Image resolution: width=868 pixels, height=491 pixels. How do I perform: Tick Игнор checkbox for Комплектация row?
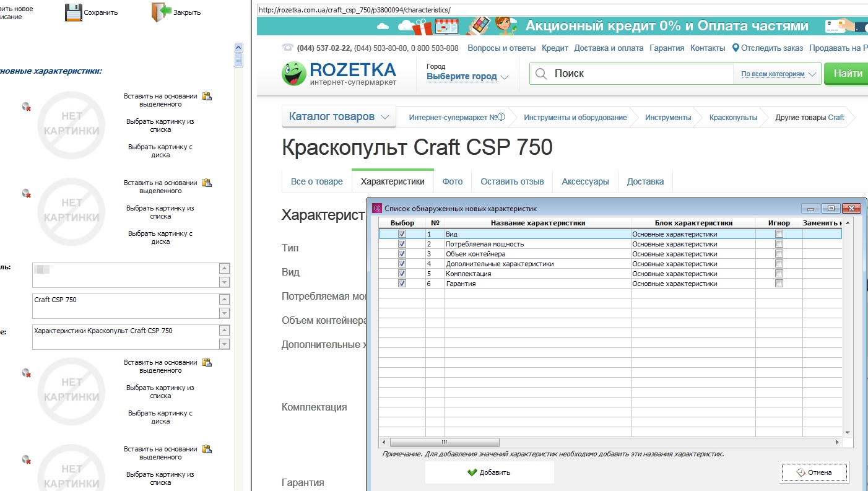779,274
